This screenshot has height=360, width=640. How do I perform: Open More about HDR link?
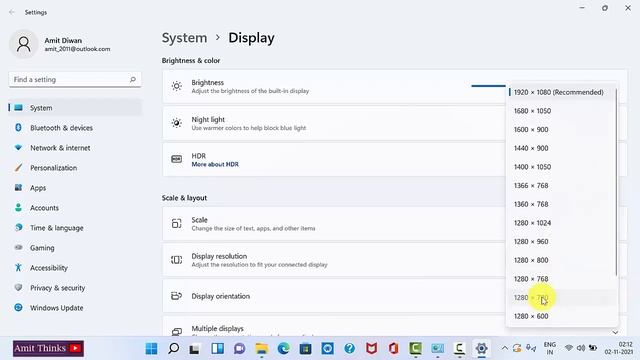click(x=215, y=164)
